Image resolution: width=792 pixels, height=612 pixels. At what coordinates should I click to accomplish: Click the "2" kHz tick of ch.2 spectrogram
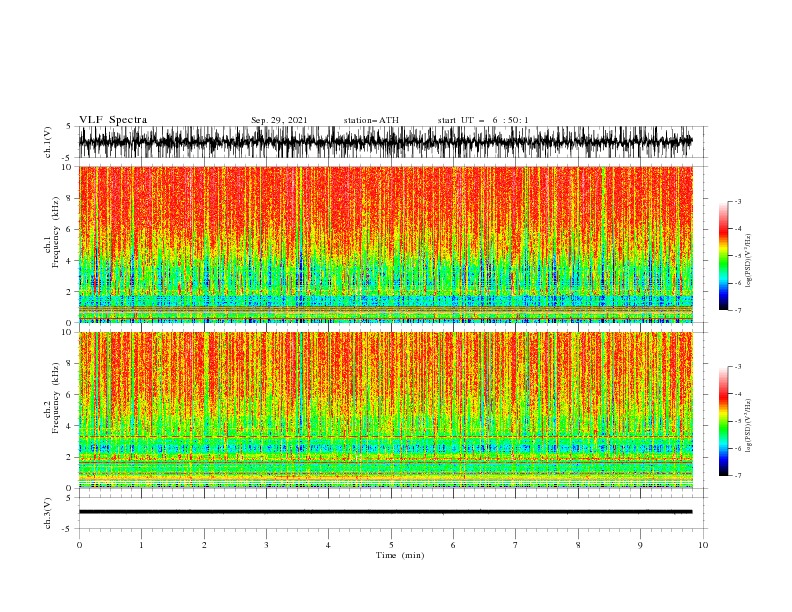(70, 457)
